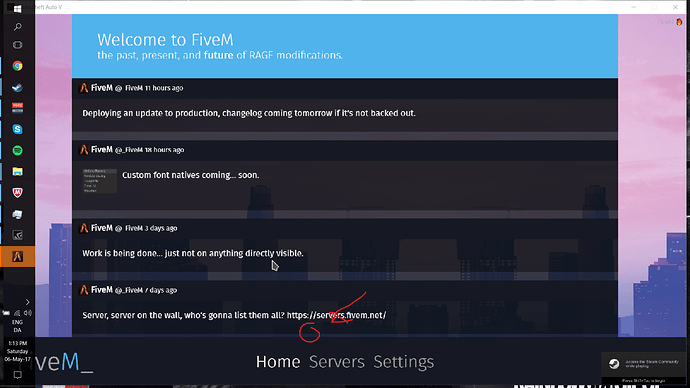Open Steam from the taskbar
The height and width of the screenshot is (388, 690).
tap(18, 87)
